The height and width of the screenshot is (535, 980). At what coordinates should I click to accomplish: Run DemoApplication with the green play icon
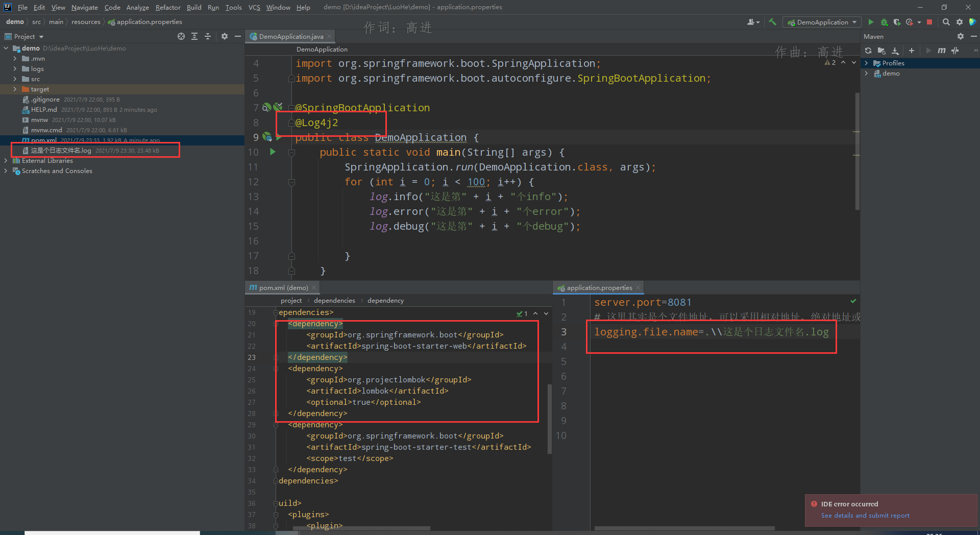(x=871, y=22)
